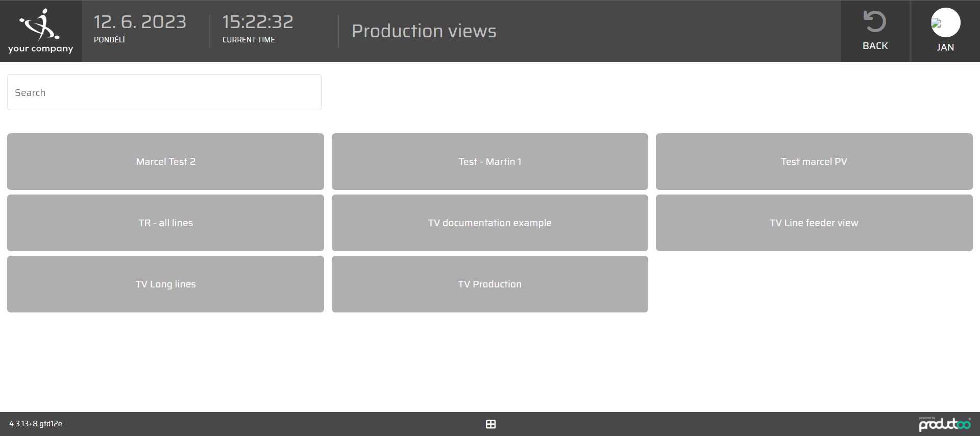Open the TV Production view
The width and height of the screenshot is (980, 436).
tap(489, 284)
